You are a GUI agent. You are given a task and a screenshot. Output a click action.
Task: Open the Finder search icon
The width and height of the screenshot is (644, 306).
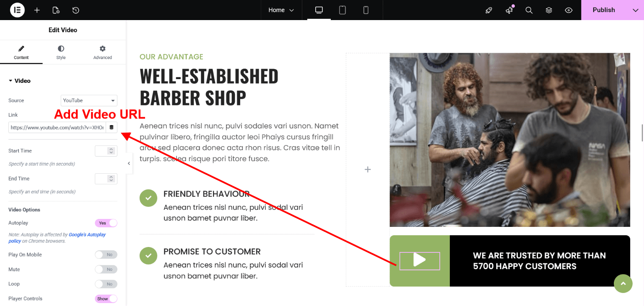529,10
